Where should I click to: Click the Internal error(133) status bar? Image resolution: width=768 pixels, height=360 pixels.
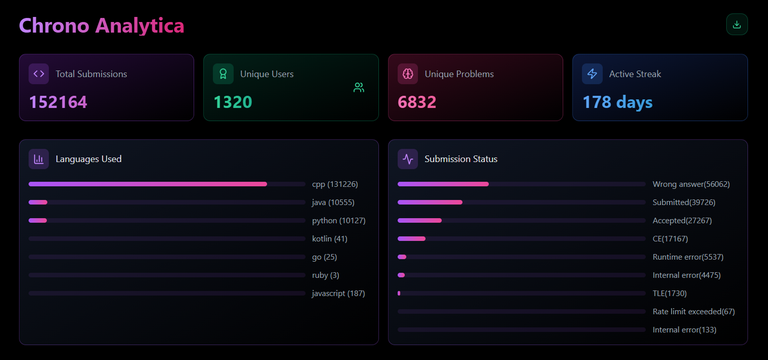[522, 330]
